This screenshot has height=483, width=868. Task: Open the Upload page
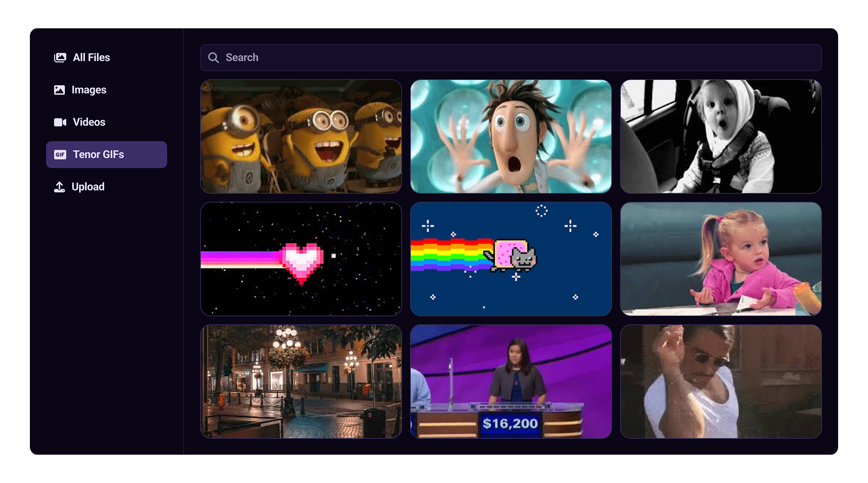(x=88, y=187)
